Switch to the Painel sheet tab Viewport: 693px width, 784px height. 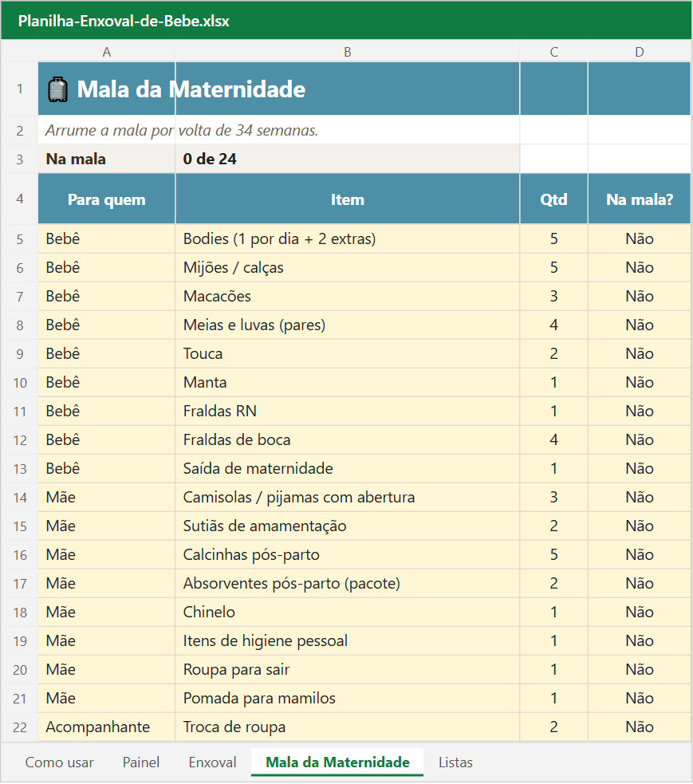tap(141, 762)
